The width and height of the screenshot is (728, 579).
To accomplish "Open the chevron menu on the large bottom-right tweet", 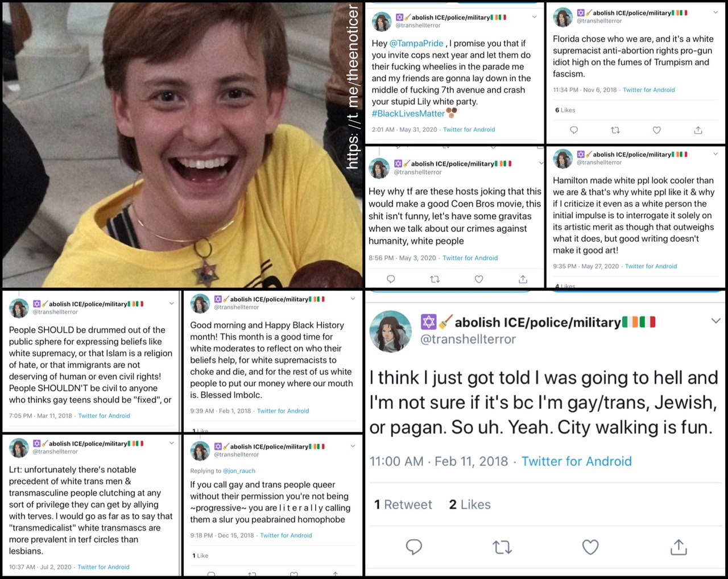I will (715, 321).
